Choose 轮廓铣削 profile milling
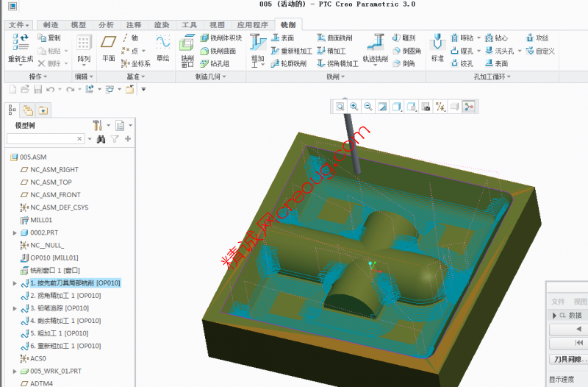Screen dimensions: 588x387 [289, 64]
